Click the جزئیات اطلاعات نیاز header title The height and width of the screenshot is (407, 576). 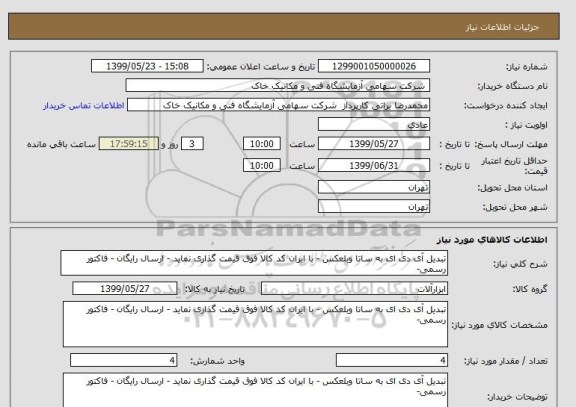tap(502, 28)
